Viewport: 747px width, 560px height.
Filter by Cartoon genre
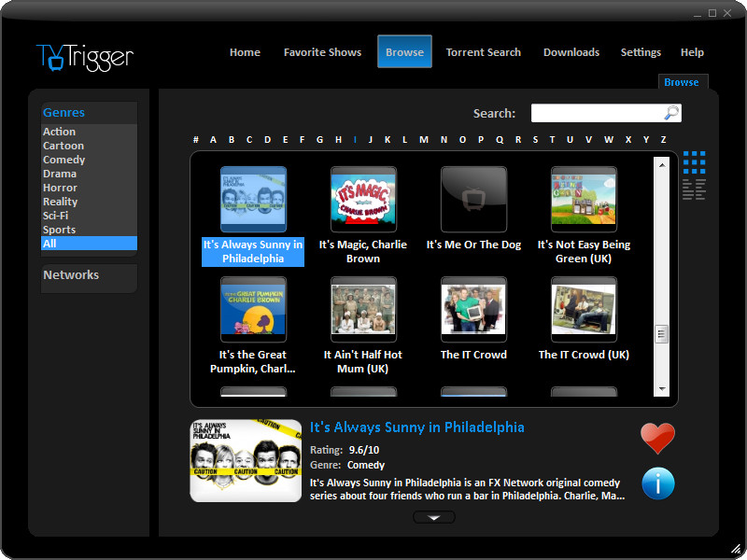89,146
